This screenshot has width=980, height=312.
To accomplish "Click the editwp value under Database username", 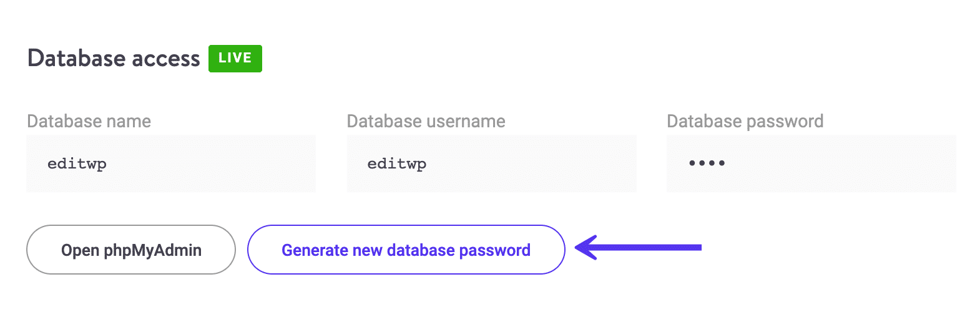I will click(396, 164).
